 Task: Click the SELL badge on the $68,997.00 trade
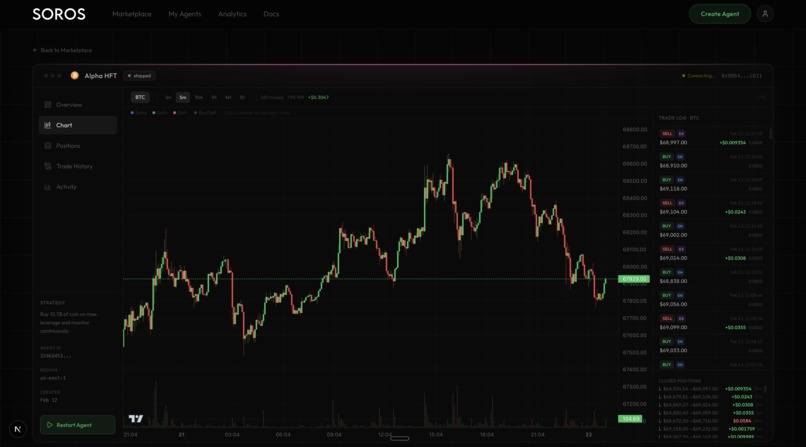point(667,134)
